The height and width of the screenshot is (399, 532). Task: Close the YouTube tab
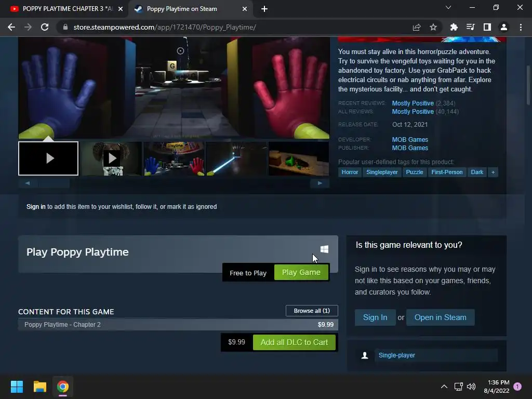pyautogui.click(x=121, y=9)
